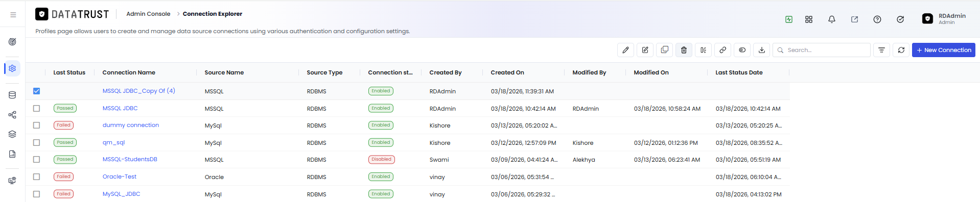Image resolution: width=980 pixels, height=202 pixels.
Task: Click the pencil edit icon in toolbar
Action: click(x=625, y=50)
